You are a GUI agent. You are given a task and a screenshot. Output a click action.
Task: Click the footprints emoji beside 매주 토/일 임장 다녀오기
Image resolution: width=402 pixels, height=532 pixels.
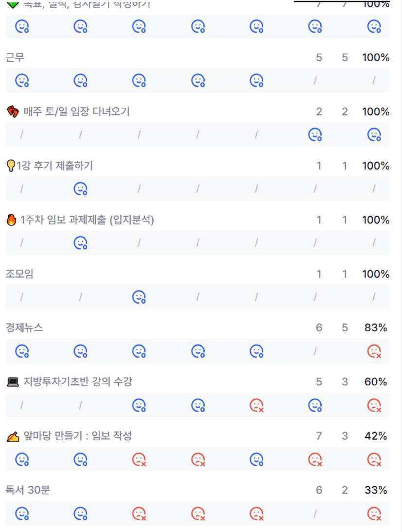pos(13,112)
